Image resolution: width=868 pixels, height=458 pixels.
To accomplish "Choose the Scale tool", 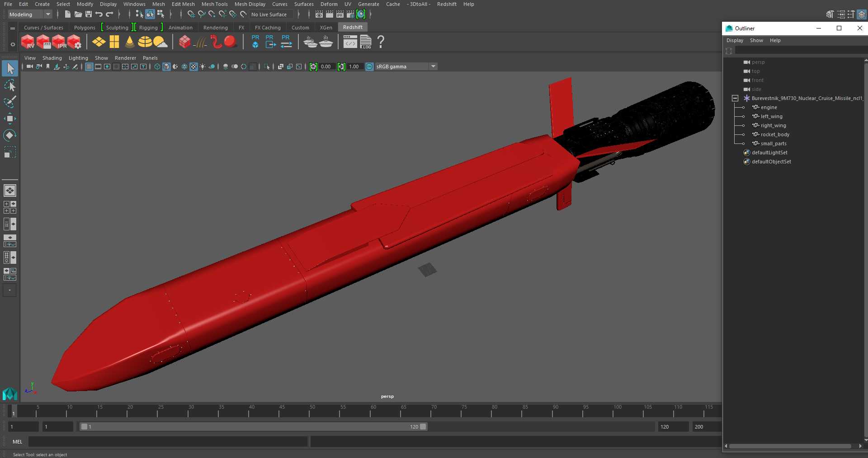I will coord(10,152).
